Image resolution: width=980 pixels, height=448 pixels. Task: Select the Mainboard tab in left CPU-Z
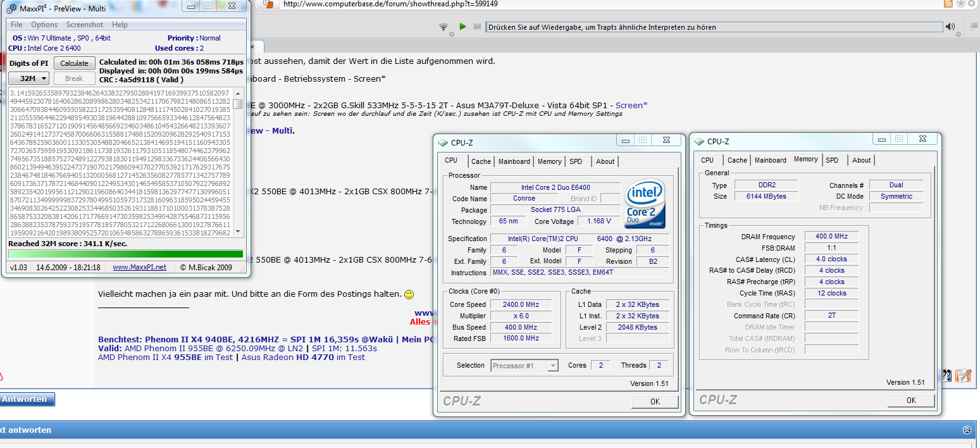point(514,161)
